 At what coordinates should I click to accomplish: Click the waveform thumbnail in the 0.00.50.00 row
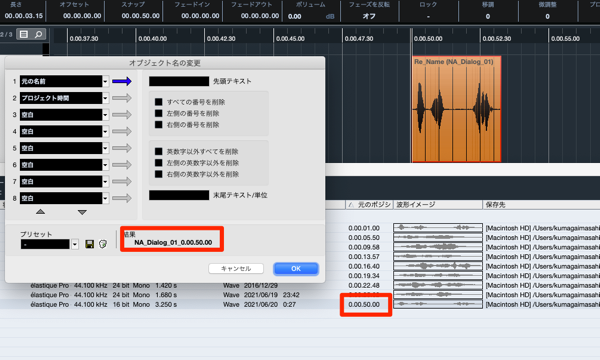click(x=438, y=304)
